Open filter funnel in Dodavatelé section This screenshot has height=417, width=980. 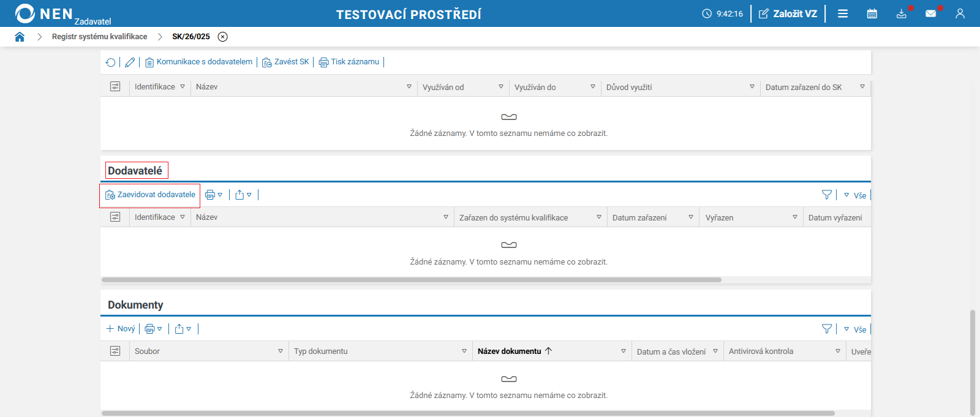click(x=827, y=195)
